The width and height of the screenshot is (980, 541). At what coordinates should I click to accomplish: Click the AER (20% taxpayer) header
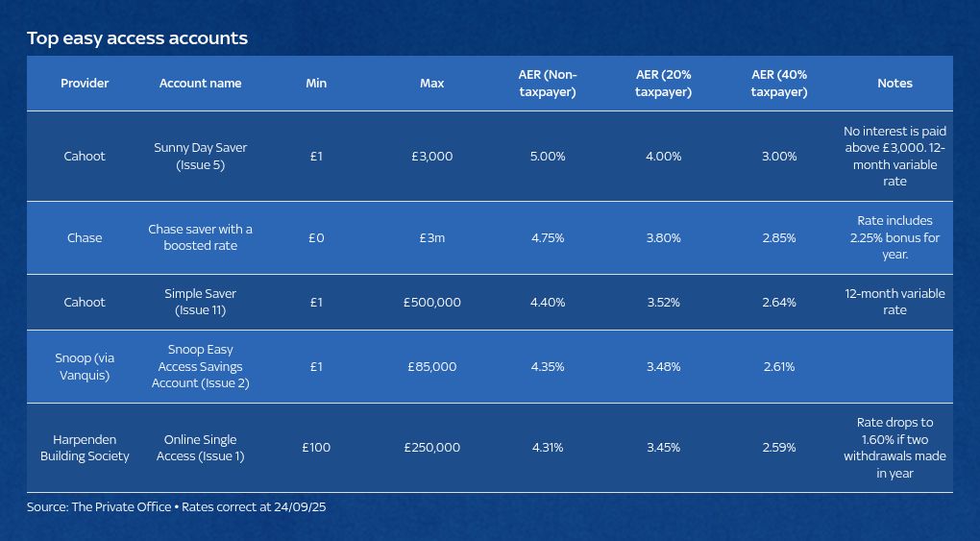(x=663, y=84)
